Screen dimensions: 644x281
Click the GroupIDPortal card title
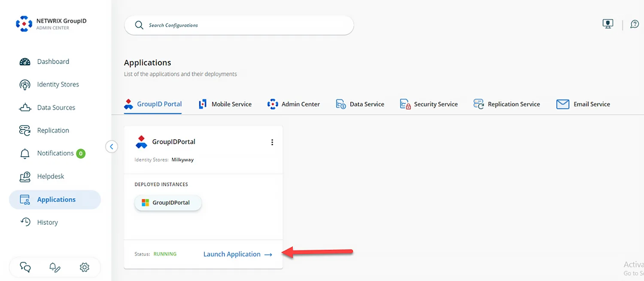click(174, 142)
